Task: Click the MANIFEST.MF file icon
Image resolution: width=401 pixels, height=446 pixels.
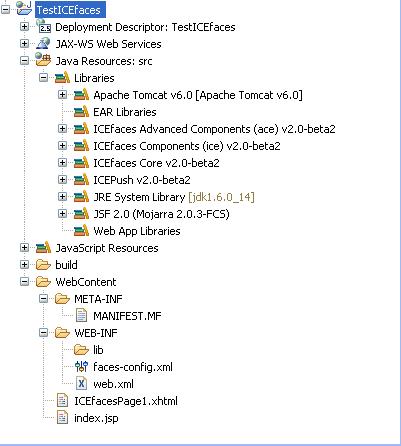Action: pyautogui.click(x=81, y=316)
